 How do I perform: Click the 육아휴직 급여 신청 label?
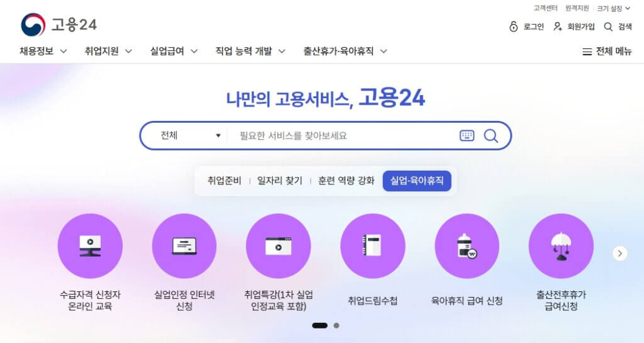click(467, 301)
